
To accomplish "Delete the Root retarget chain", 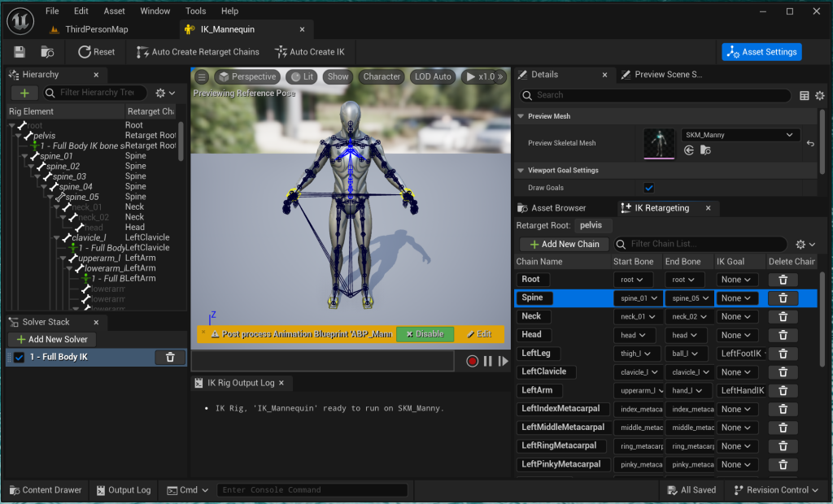I will click(783, 280).
